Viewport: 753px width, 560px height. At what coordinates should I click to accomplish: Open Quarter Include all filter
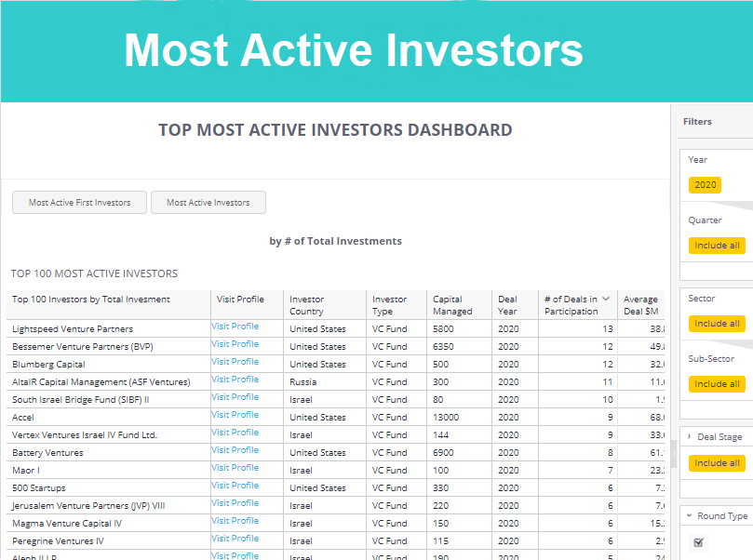pyautogui.click(x=716, y=246)
